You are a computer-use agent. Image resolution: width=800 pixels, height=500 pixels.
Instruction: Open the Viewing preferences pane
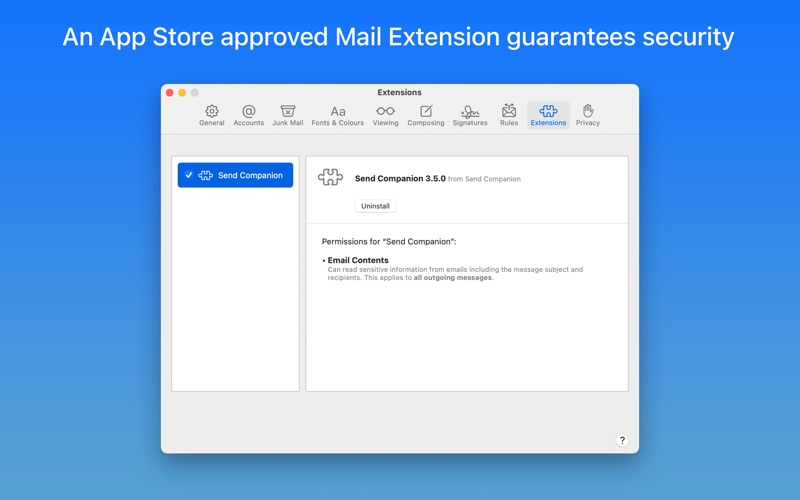pyautogui.click(x=385, y=115)
